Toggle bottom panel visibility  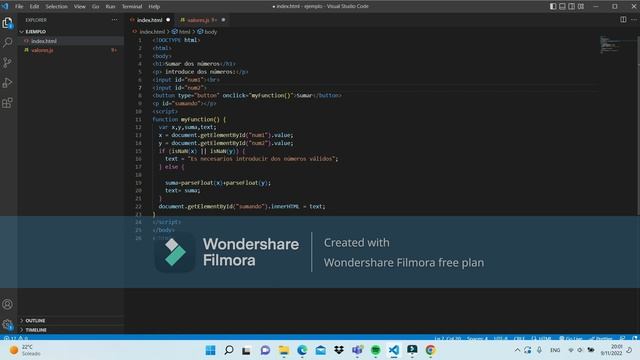[562, 6]
